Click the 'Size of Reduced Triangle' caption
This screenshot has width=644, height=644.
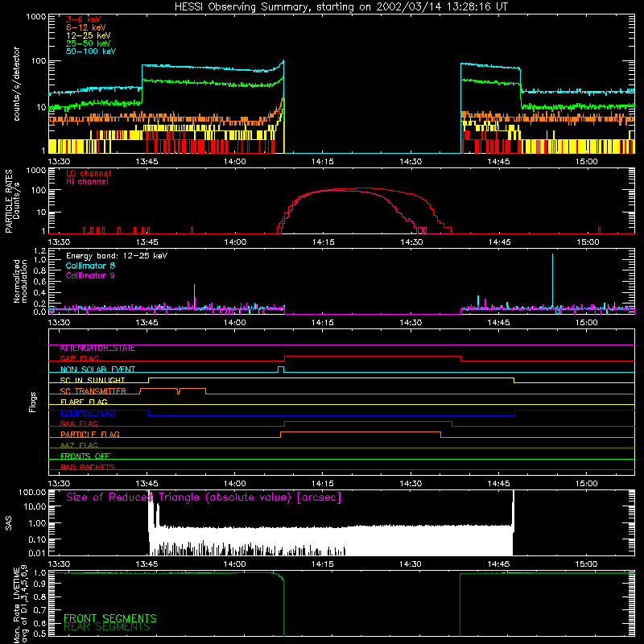tap(204, 497)
